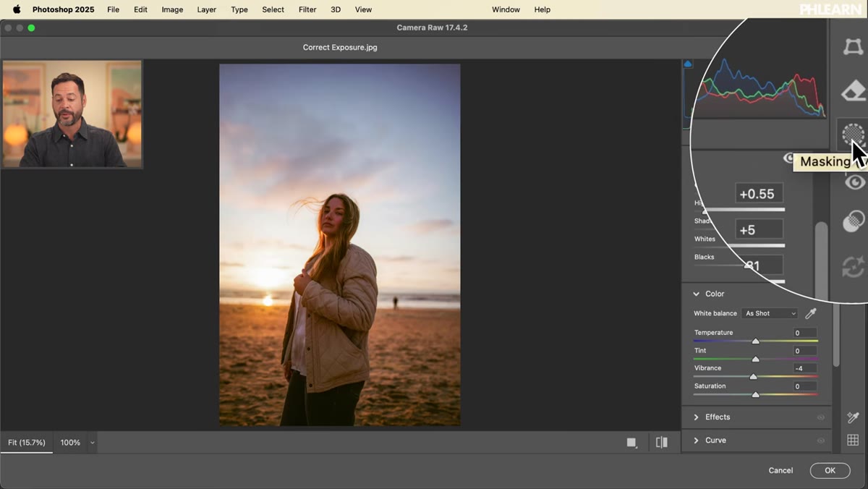Image resolution: width=868 pixels, height=489 pixels.
Task: Click the OK button
Action: [x=830, y=470]
